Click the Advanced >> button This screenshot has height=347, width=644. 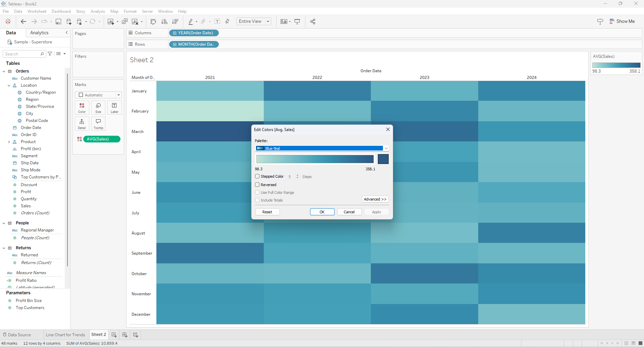375,199
